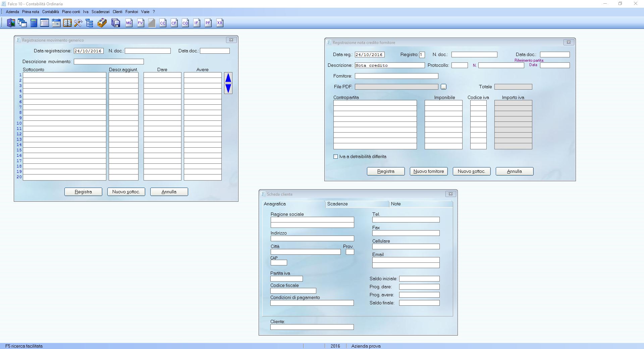Screen dimensions: 644x349
Task: Open the Prima nota menu
Action: (31, 12)
